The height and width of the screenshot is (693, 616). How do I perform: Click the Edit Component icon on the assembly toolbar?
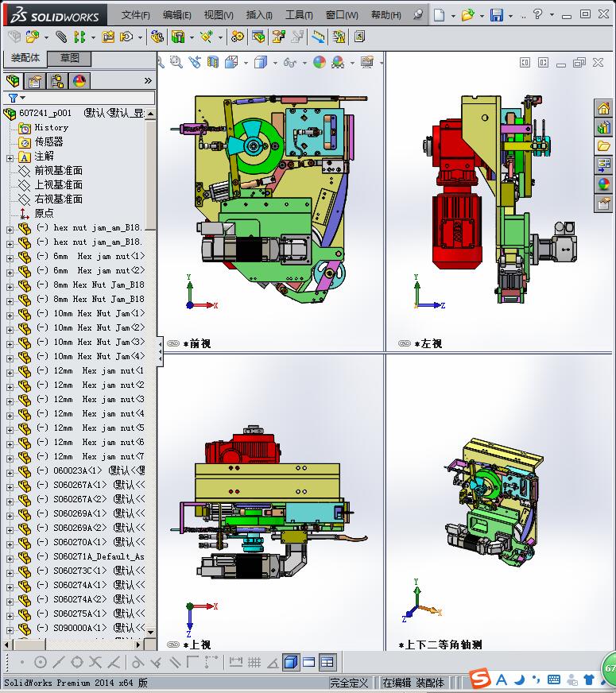pyautogui.click(x=14, y=37)
